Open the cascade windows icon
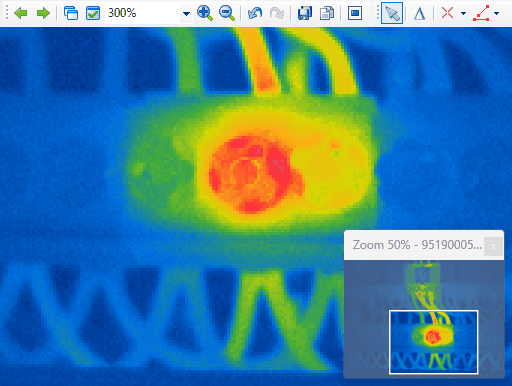 coord(71,13)
